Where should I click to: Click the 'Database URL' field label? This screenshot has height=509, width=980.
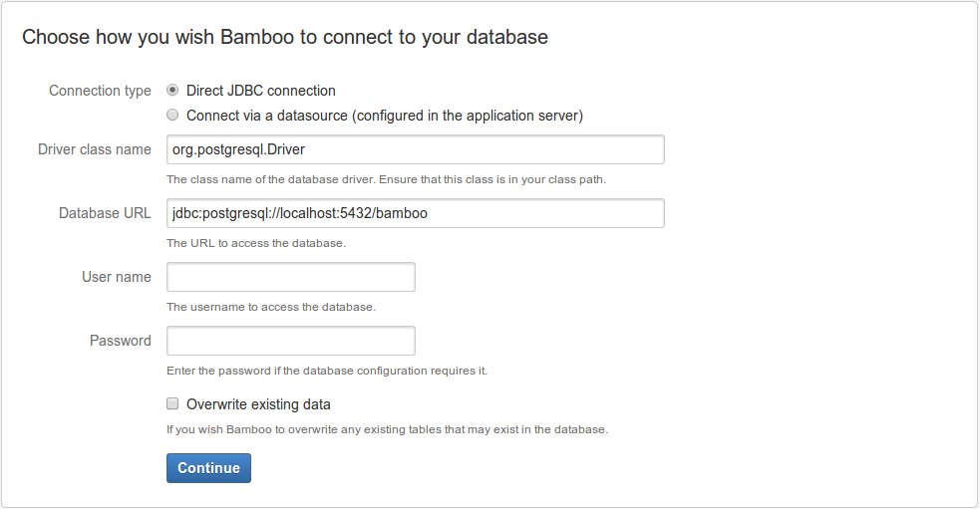(x=105, y=213)
